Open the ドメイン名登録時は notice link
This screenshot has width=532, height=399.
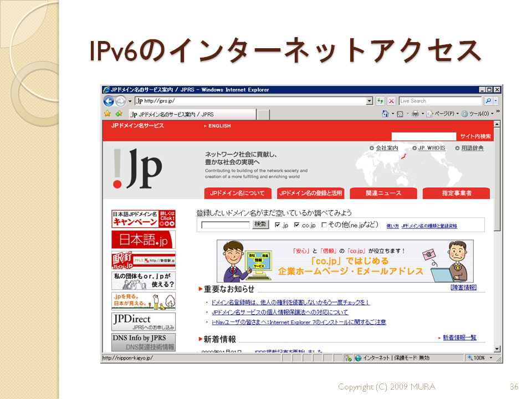click(x=290, y=303)
